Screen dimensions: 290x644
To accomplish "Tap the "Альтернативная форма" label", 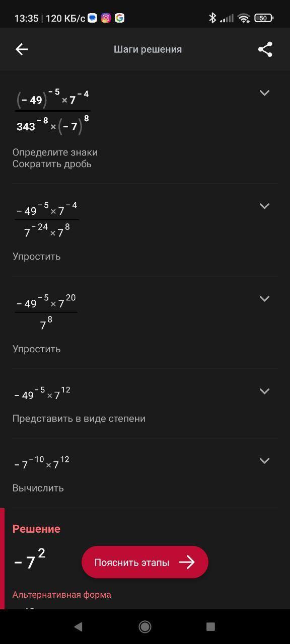I will pyautogui.click(x=61, y=595).
